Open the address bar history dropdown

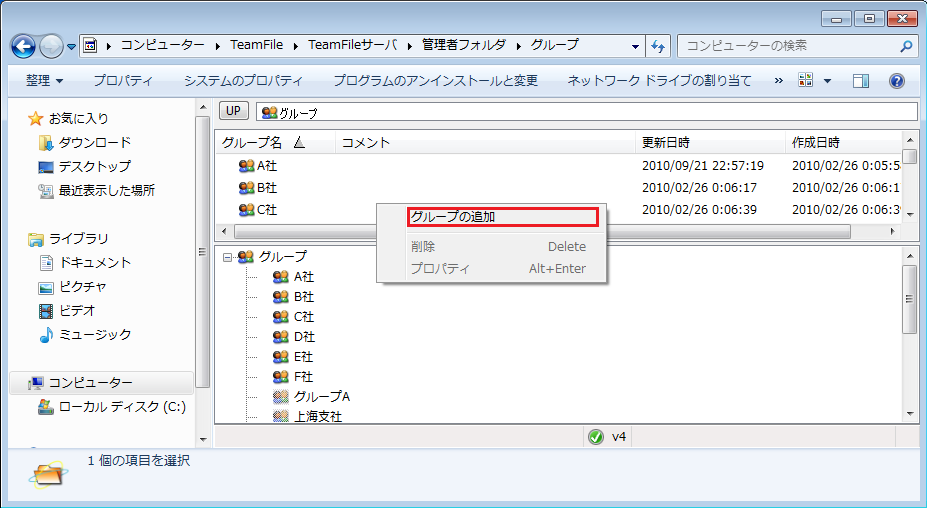(636, 46)
